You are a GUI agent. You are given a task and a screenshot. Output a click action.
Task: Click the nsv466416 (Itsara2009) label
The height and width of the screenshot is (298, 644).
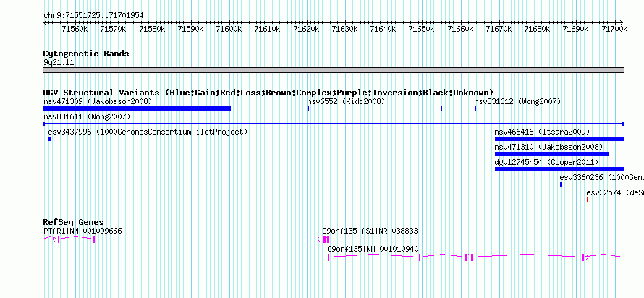click(542, 132)
